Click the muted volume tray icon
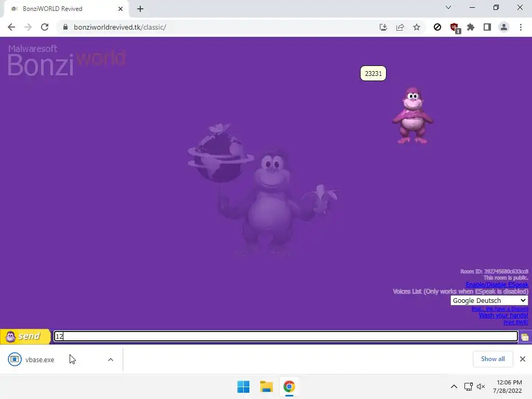The height and width of the screenshot is (399, 532). click(x=481, y=387)
